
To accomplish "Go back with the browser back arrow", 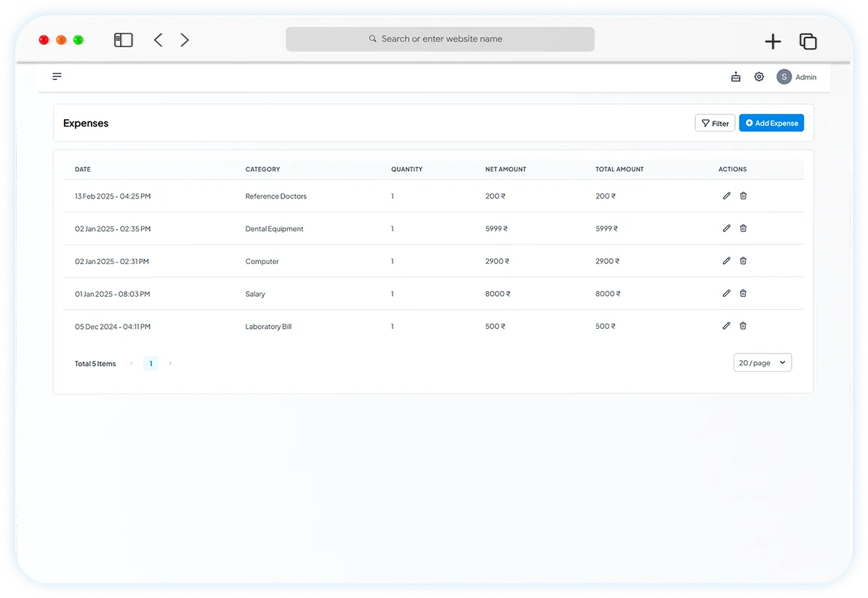I will (158, 40).
